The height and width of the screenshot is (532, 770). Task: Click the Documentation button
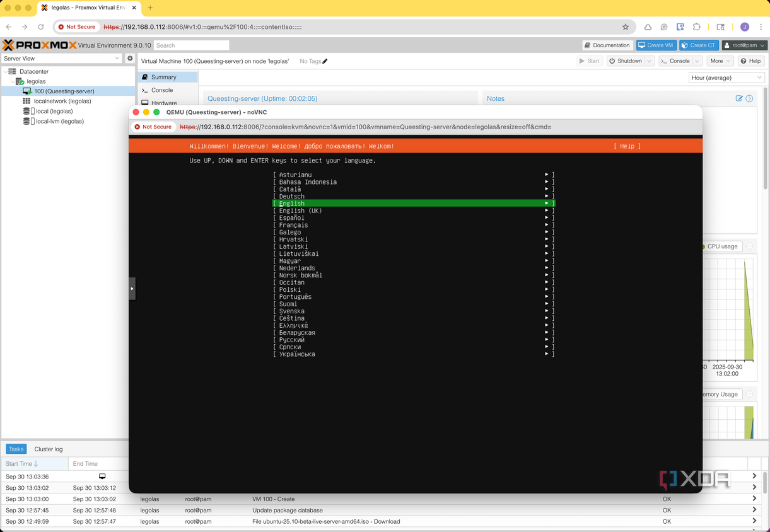click(607, 45)
